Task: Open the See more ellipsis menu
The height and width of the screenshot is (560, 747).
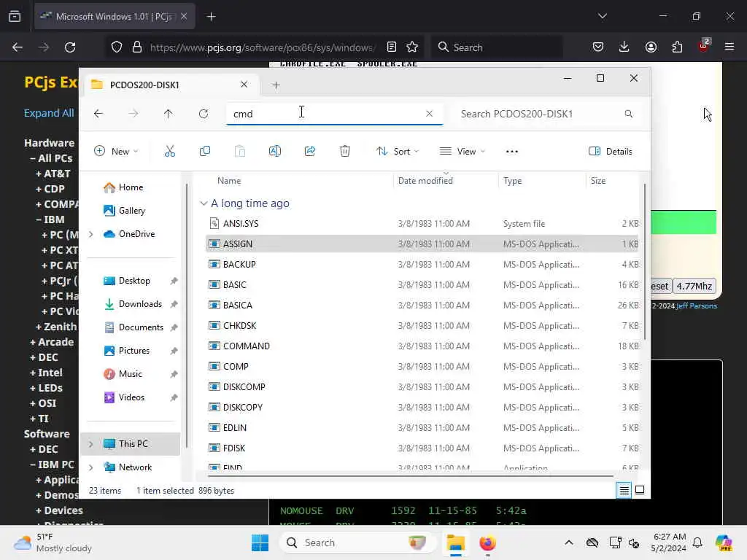Action: point(511,152)
